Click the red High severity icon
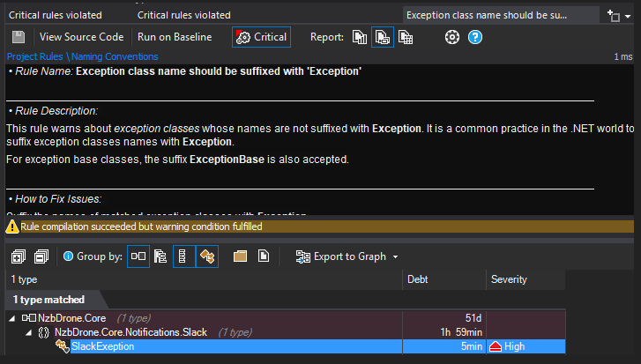 496,347
